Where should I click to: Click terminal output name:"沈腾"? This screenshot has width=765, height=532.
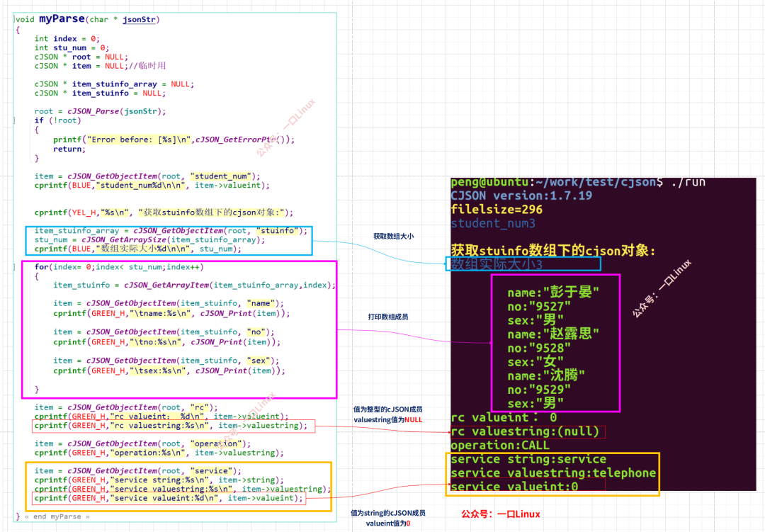[546, 375]
